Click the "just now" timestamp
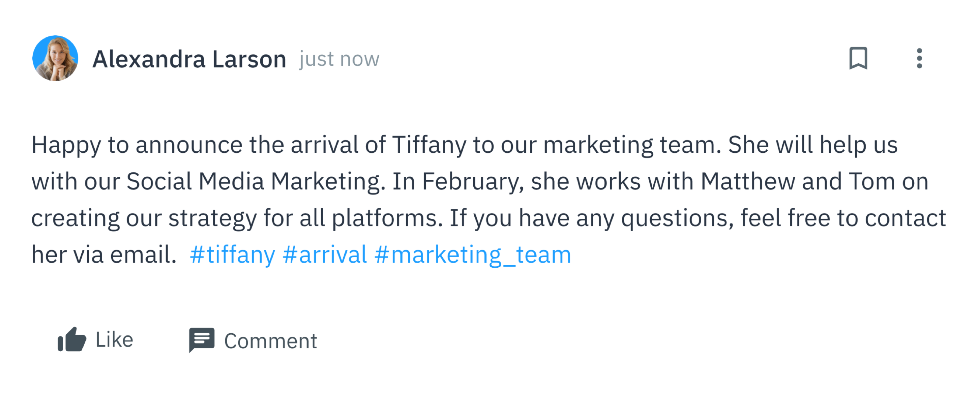The image size is (980, 402). click(339, 59)
